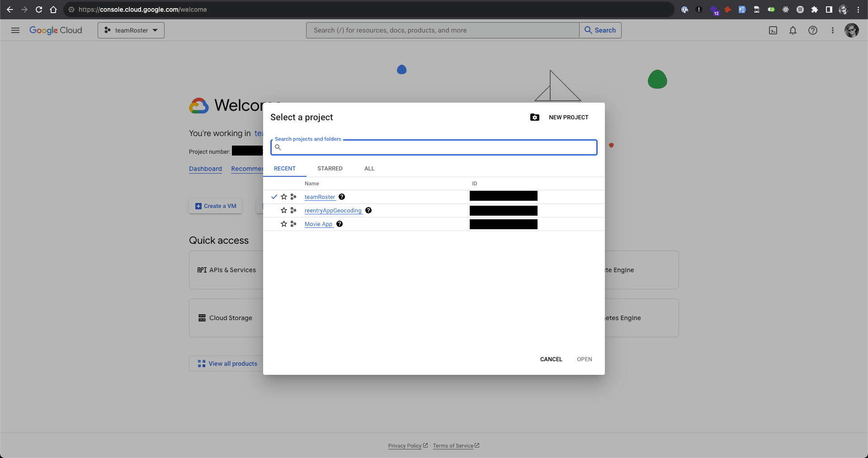
Task: Click the top console search field
Action: click(443, 30)
